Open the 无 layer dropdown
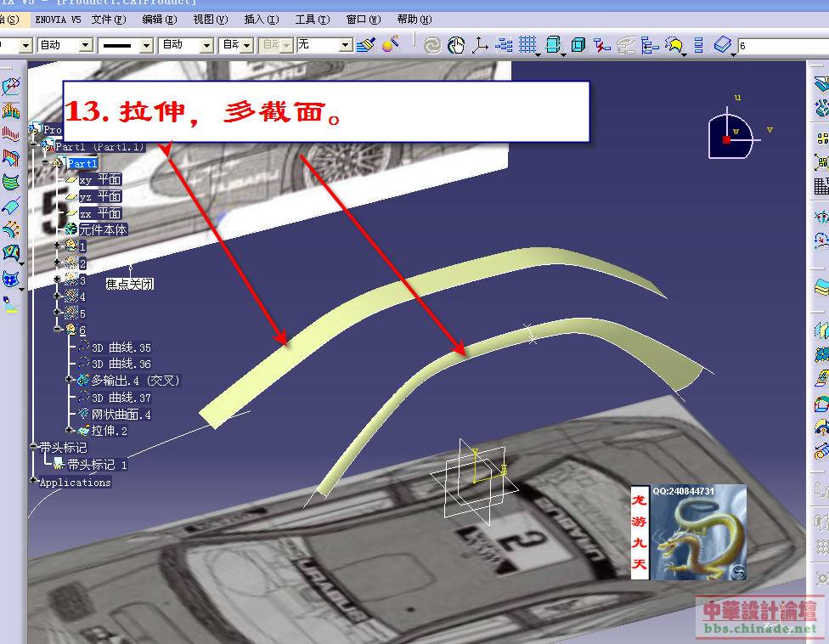Viewport: 829px width, 644px height. tap(346, 46)
